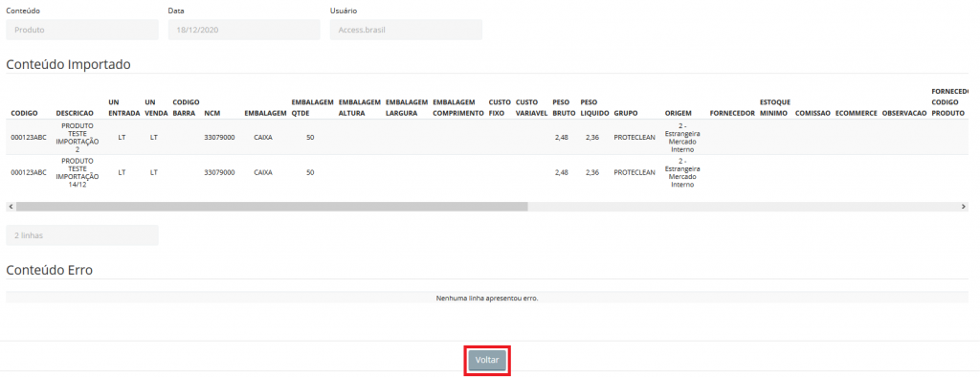Screen dimensions: 980x378
Task: Click quantity 50 in IMPORTAÇÃO 2 row
Action: (x=310, y=138)
